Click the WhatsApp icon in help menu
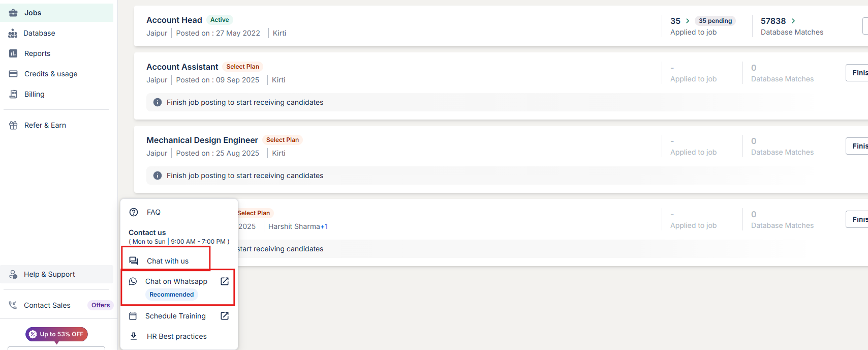868x350 pixels. tap(133, 281)
